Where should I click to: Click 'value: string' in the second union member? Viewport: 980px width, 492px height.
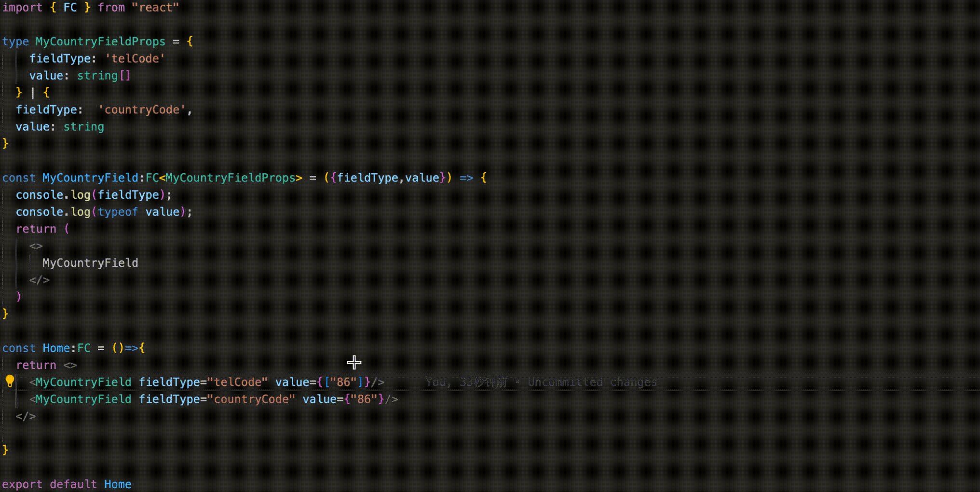(60, 127)
